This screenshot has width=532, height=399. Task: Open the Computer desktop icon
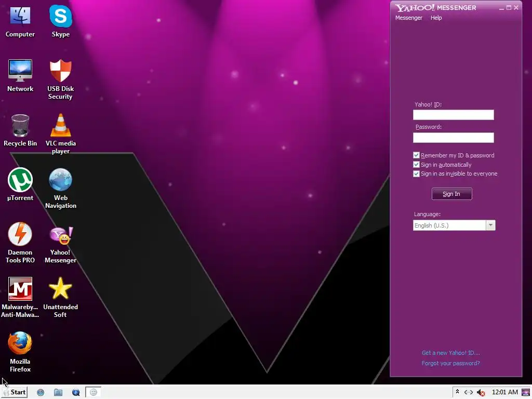20,22
